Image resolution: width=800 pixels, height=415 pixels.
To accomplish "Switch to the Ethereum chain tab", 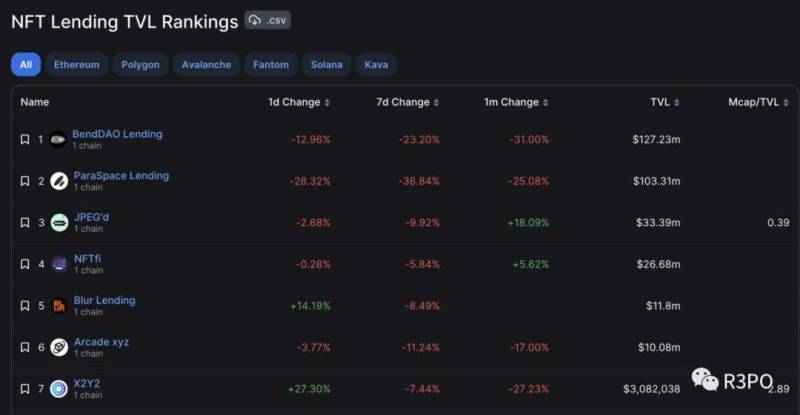I will [77, 65].
